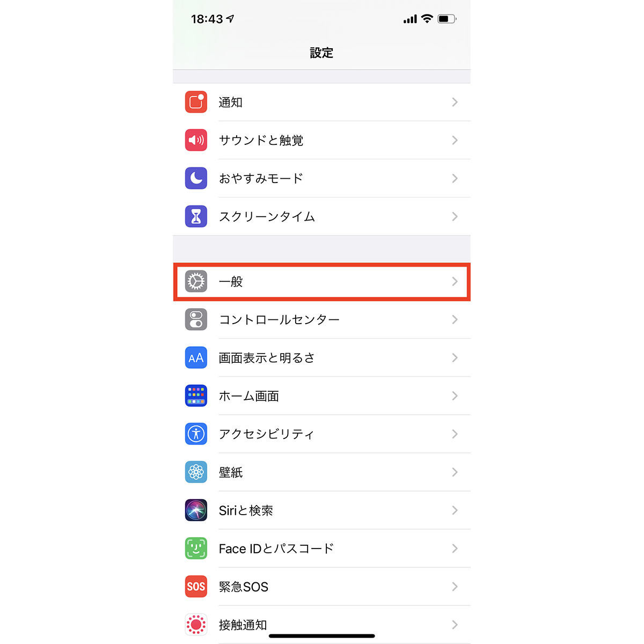Tap the red SOS icon
The image size is (644, 644).
[x=196, y=586]
